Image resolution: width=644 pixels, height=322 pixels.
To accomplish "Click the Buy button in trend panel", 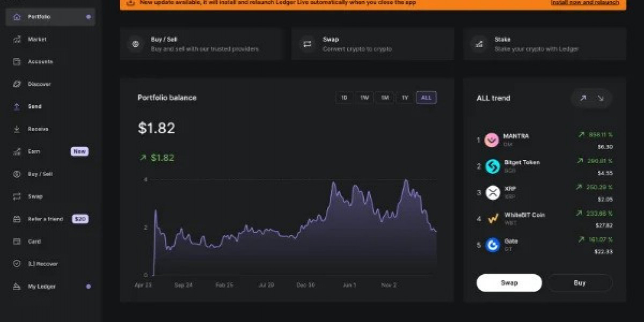I will (x=580, y=282).
